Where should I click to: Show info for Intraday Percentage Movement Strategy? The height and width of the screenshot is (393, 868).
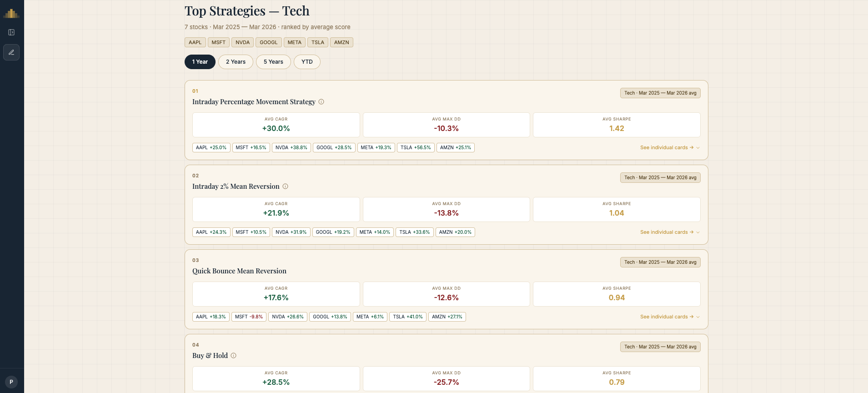point(321,102)
